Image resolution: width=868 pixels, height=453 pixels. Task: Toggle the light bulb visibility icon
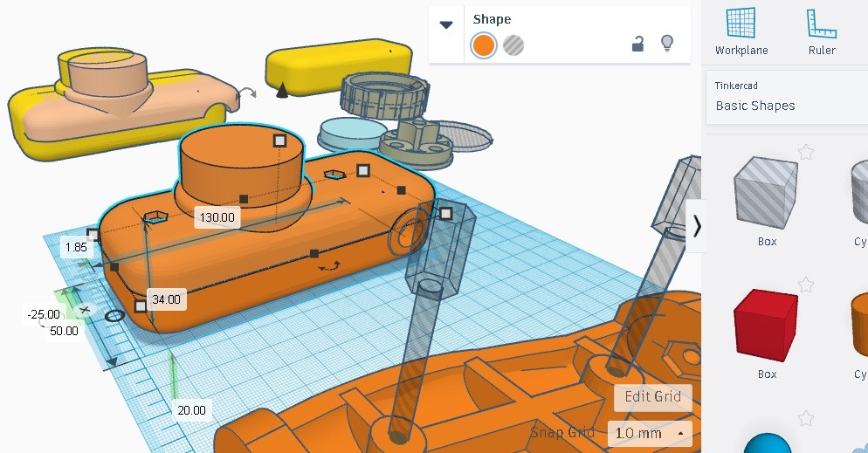pos(667,43)
